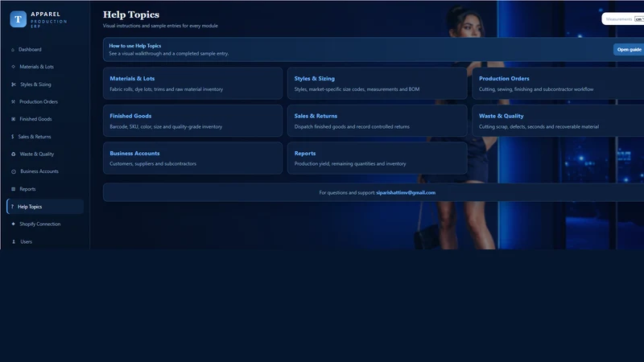Click the Production Orders sidebar icon

point(13,102)
